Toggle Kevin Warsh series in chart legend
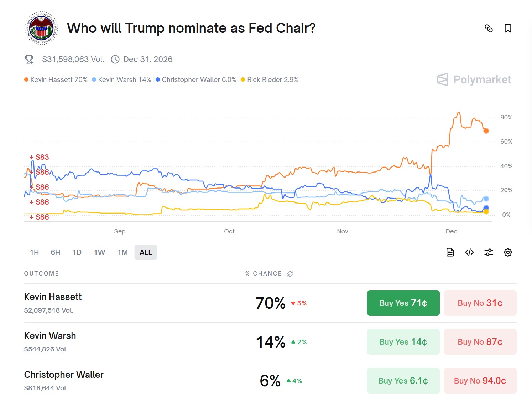The image size is (532, 401). [x=94, y=79]
